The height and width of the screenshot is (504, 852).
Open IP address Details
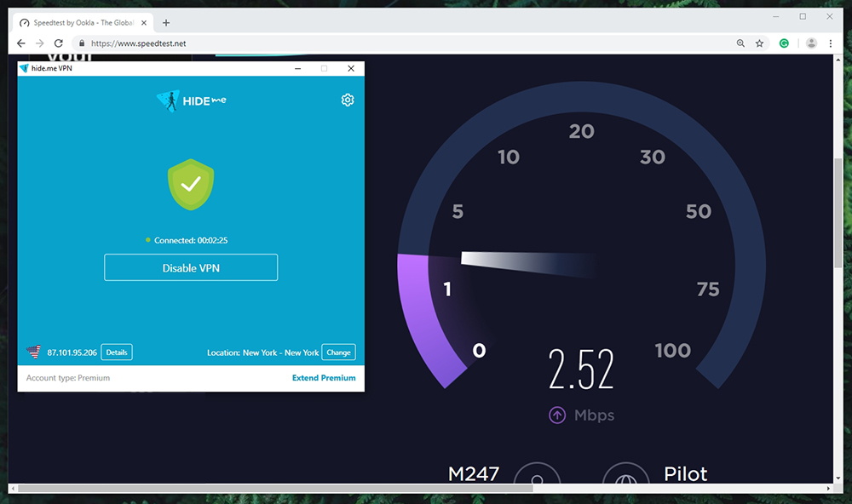coord(117,352)
